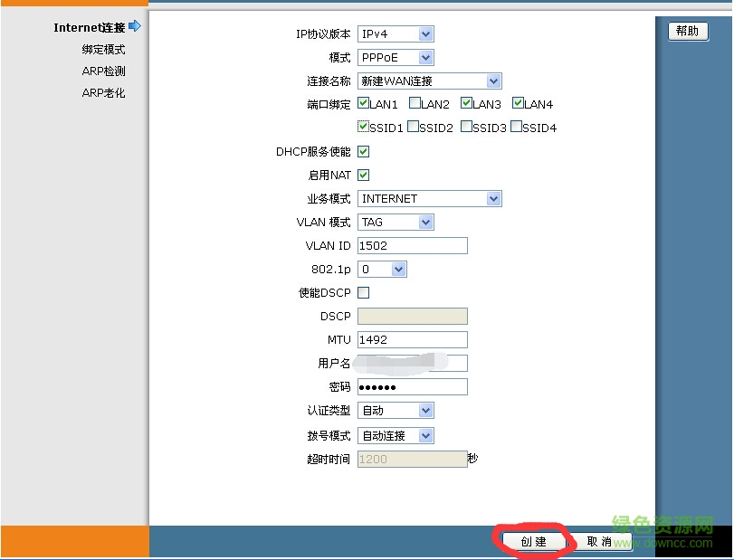Open the 802.1p priority dropdown
This screenshot has width=734, height=560.
click(x=399, y=269)
